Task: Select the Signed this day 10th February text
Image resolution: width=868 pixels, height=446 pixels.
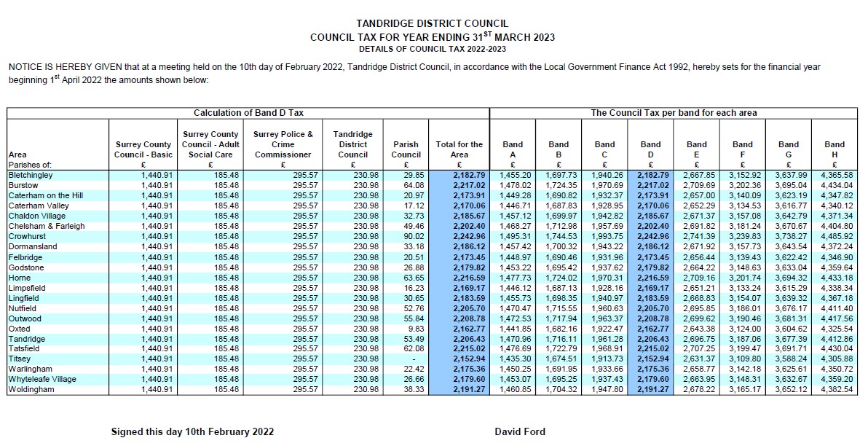Action: 192,431
